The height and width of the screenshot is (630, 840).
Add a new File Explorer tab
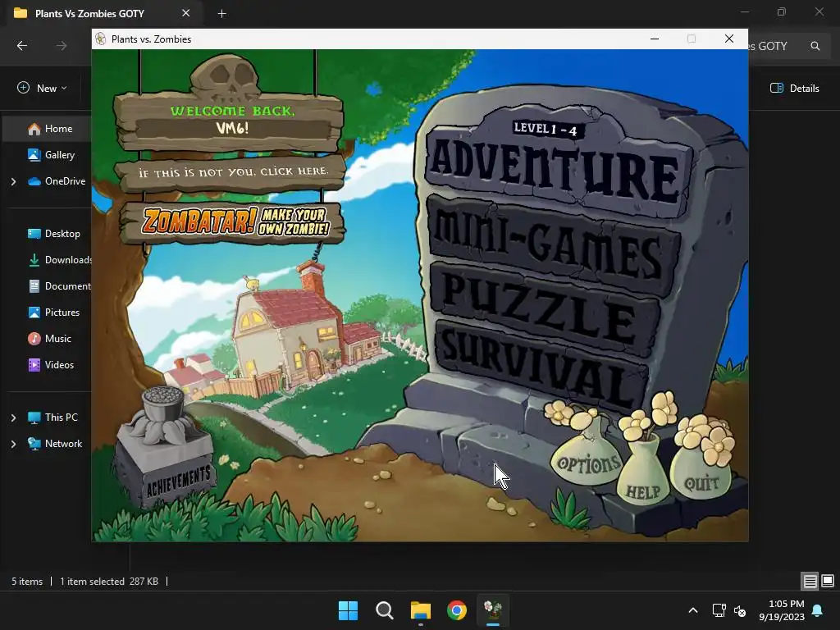(221, 13)
